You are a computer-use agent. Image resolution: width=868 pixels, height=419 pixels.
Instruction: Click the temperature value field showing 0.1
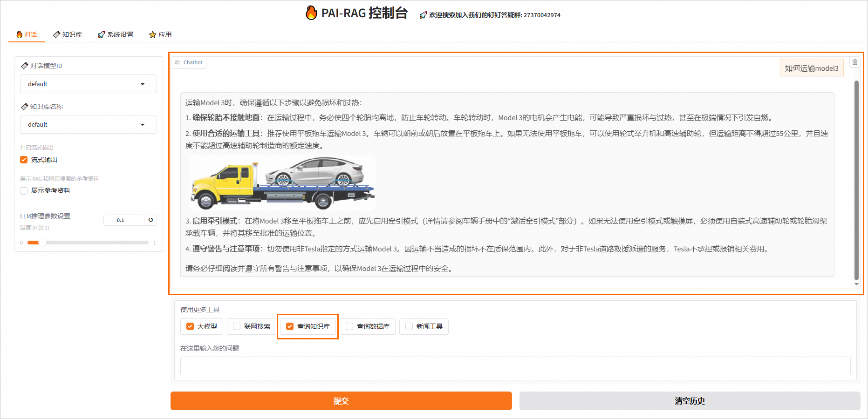[x=123, y=220]
